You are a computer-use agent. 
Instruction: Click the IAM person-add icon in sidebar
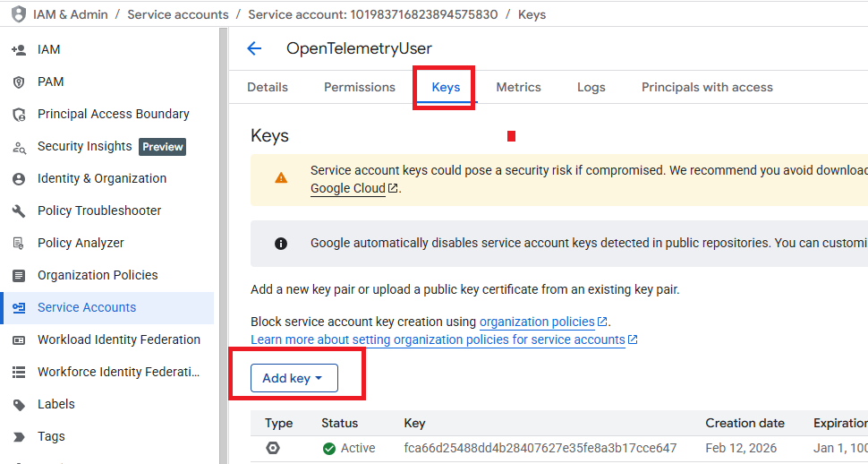19,50
